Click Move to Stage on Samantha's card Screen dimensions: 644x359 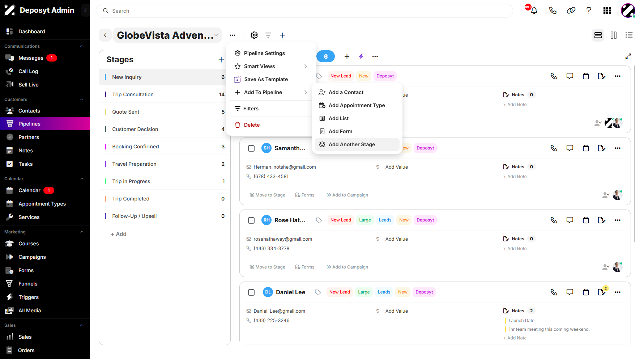point(268,195)
